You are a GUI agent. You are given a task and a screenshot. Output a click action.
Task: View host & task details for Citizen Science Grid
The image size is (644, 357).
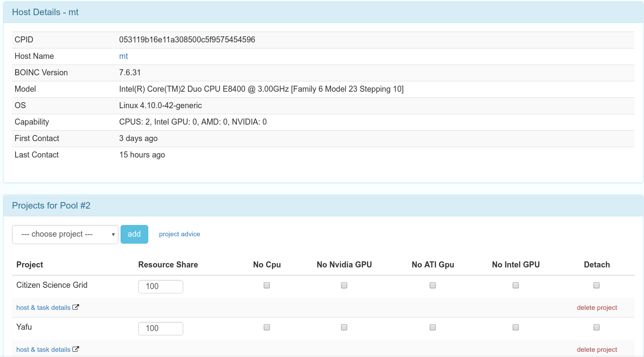tap(43, 308)
